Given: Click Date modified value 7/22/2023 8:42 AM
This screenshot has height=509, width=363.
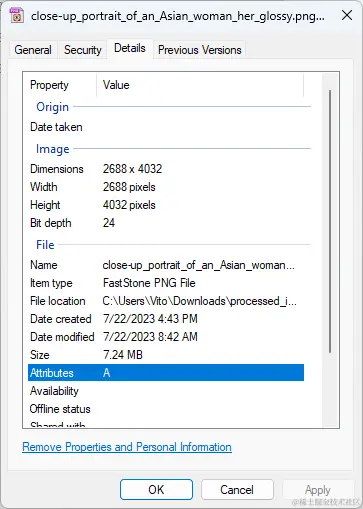Looking at the screenshot, I should coord(150,337).
